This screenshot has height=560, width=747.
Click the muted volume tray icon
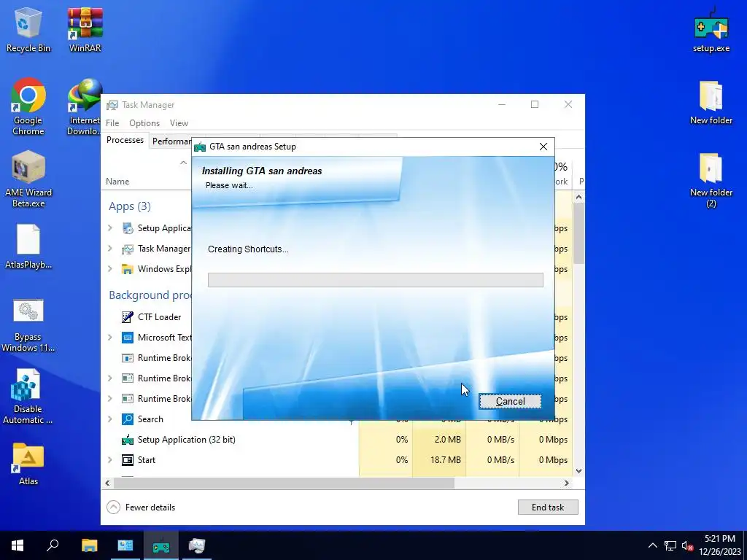[x=687, y=545]
